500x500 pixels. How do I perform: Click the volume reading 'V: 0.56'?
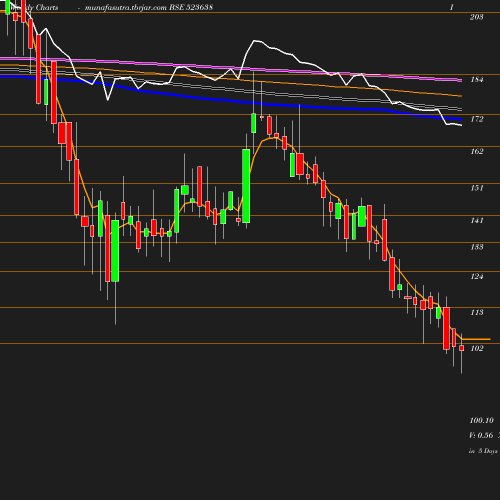click(481, 435)
